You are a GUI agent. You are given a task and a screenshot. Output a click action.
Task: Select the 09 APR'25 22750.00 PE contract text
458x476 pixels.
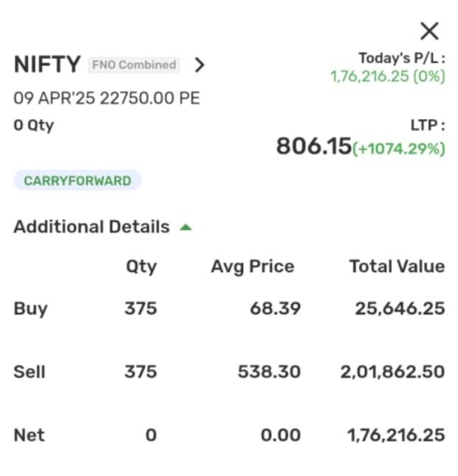(x=106, y=98)
